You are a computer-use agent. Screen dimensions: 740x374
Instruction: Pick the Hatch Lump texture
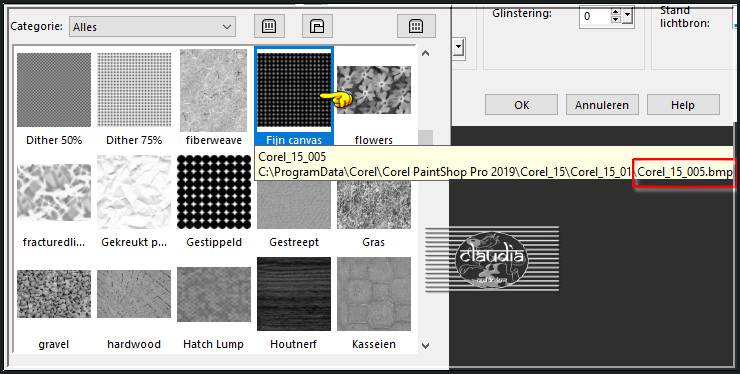click(214, 295)
